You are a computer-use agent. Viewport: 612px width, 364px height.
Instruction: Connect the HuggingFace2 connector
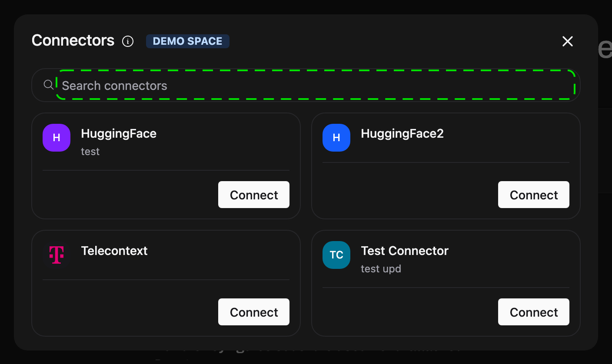(x=534, y=195)
